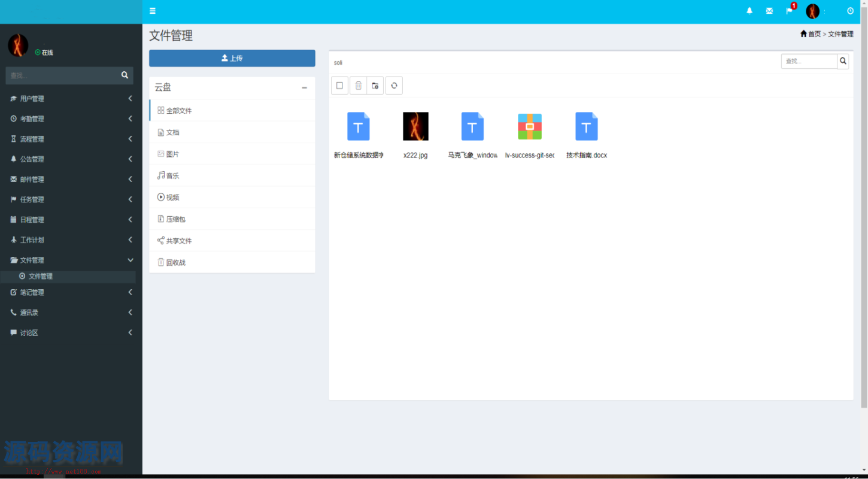The image size is (868, 479).
Task: Click the page vertical scrollbar
Action: tap(864, 216)
